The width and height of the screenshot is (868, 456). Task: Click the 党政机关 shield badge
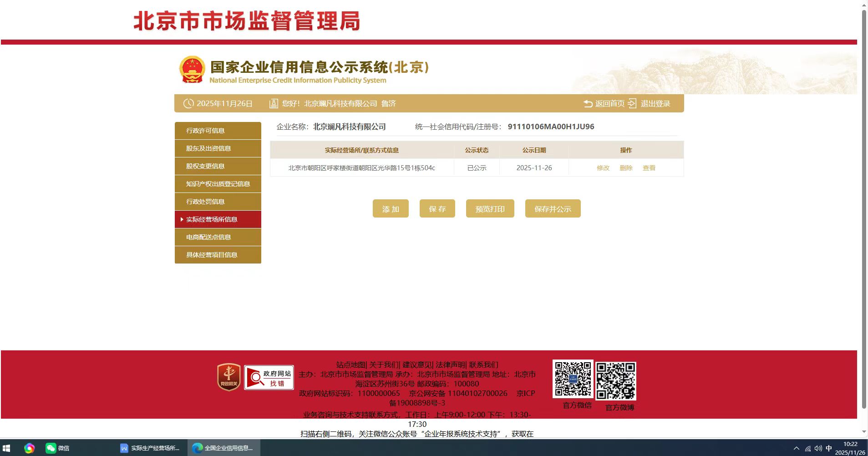(x=229, y=377)
